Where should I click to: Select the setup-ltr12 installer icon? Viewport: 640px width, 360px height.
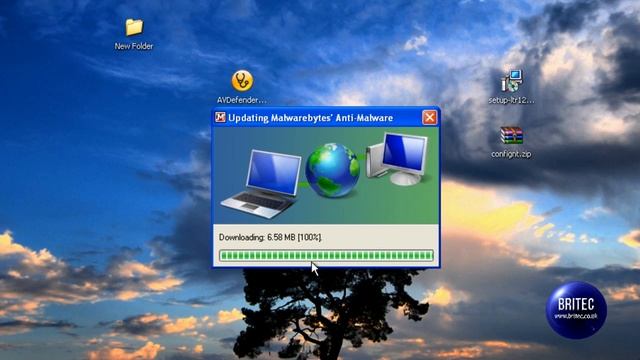coord(511,81)
